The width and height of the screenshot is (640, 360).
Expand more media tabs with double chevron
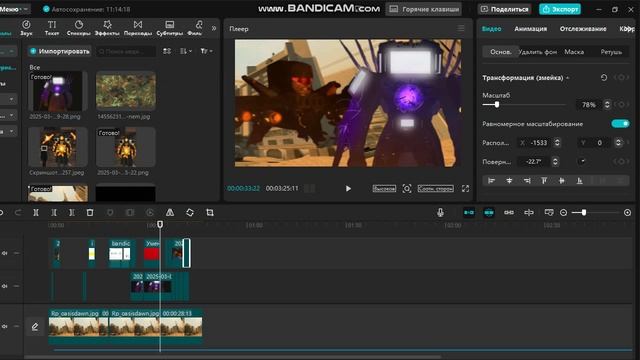[x=214, y=28]
